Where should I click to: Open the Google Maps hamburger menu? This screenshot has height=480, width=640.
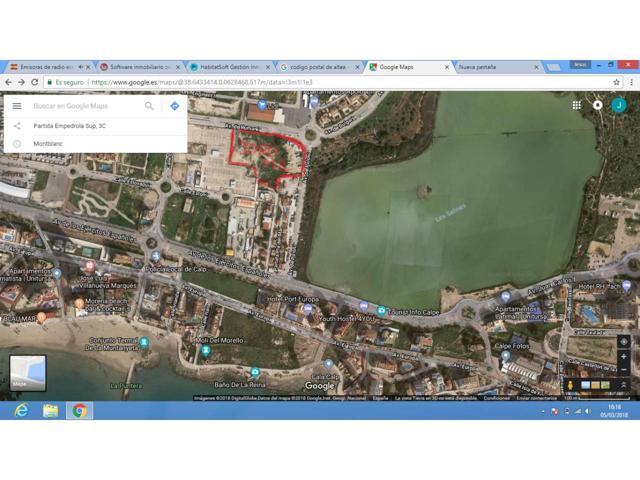point(17,106)
